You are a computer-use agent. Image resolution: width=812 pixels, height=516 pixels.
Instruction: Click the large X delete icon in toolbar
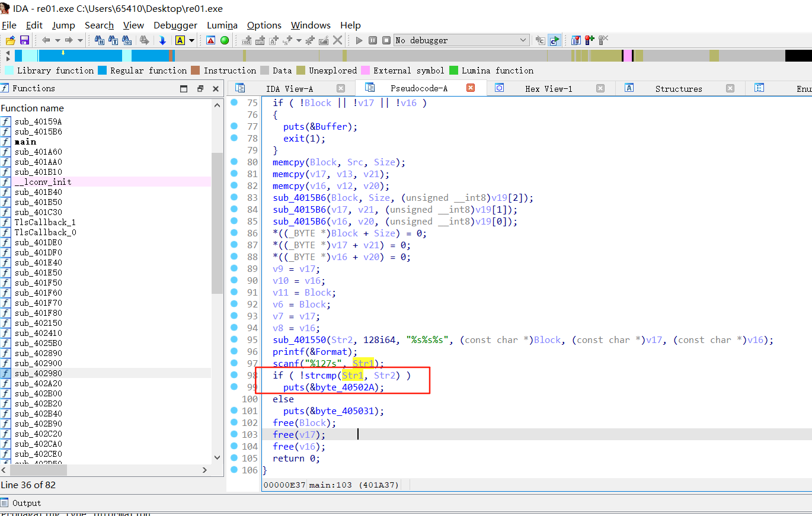pos(337,40)
